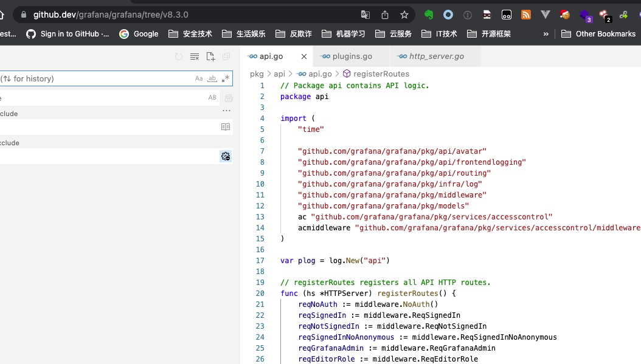Toggle Match Case in search box
Image resolution: width=641 pixels, height=364 pixels.
(199, 78)
